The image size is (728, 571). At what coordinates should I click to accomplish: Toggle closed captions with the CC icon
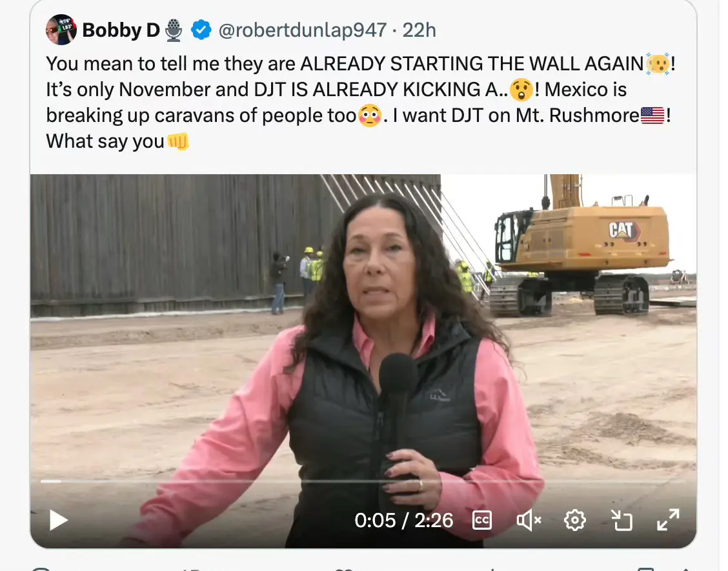click(x=482, y=520)
